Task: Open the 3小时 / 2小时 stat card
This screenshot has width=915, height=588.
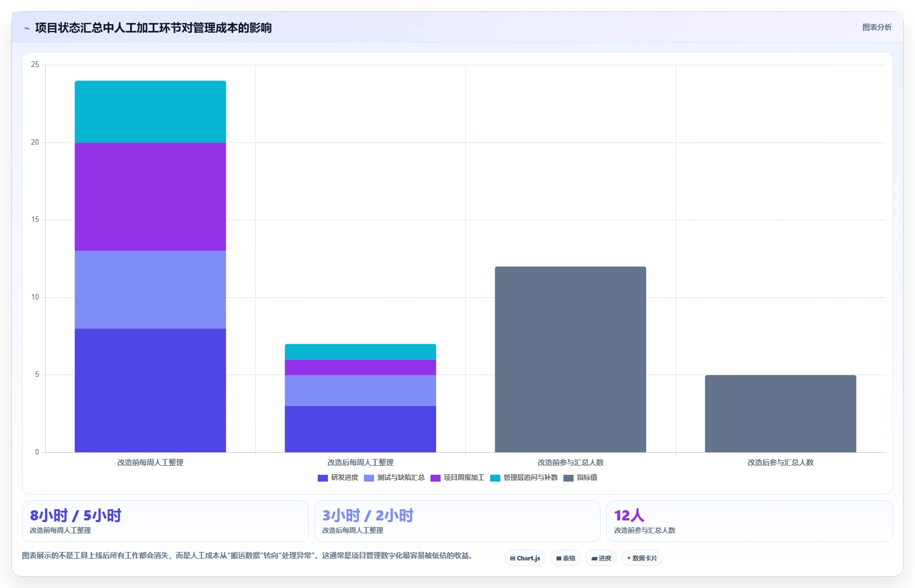Action: click(x=457, y=521)
